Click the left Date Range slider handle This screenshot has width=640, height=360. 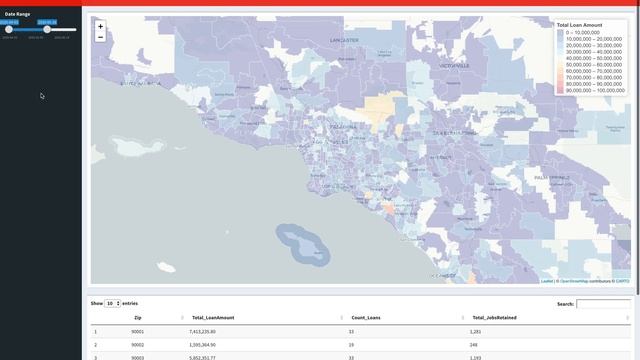[x=9, y=29]
